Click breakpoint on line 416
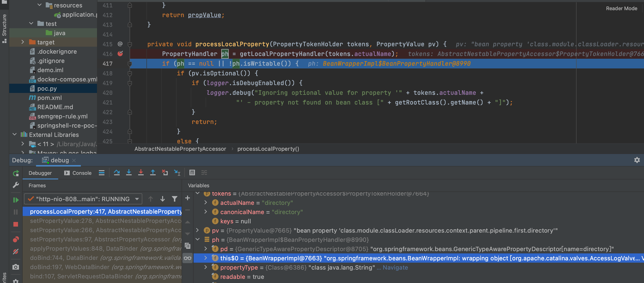Screen dimensions: 644x283 click(120, 54)
